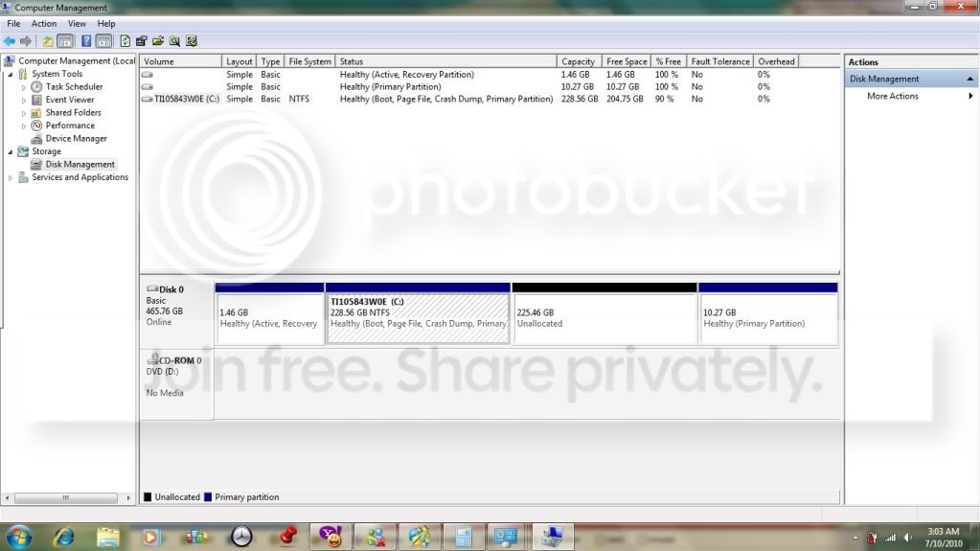Toggle the Show/Hide Action Pane button
Screen dimensions: 980x551
(x=103, y=41)
